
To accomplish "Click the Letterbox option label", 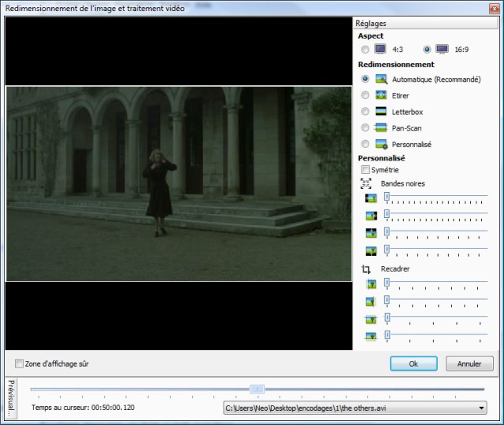I will point(407,112).
